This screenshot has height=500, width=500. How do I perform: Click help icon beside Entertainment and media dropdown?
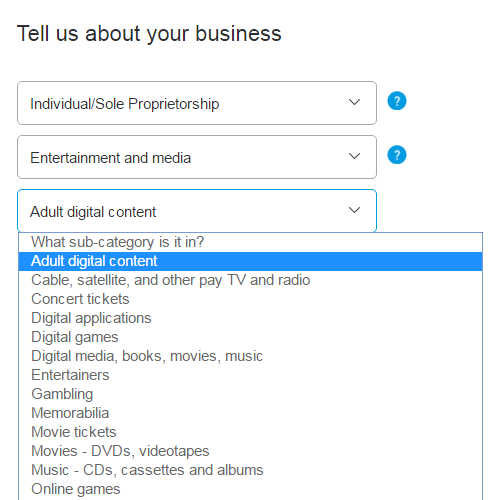[x=397, y=155]
